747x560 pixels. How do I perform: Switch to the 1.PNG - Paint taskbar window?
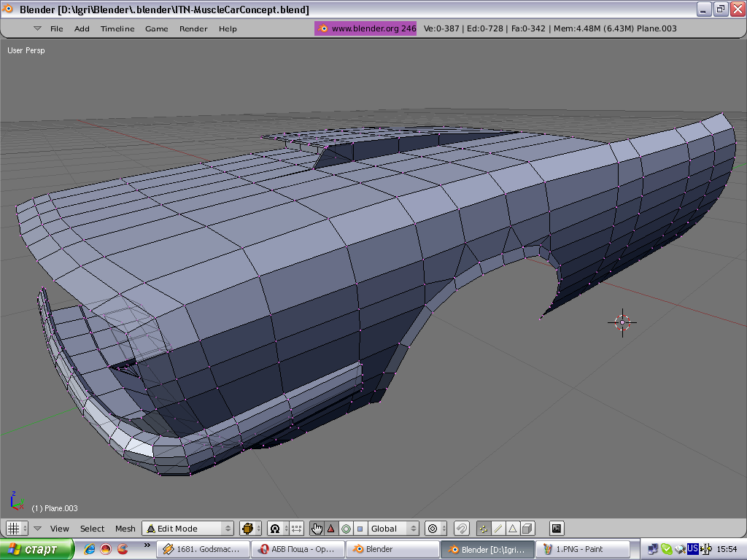(581, 549)
